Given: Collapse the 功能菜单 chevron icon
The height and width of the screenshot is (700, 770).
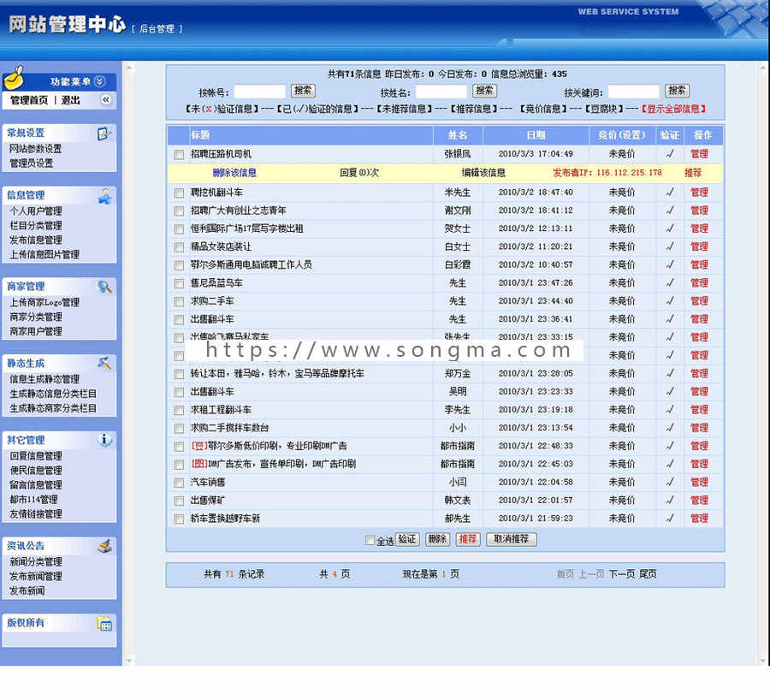Looking at the screenshot, I should (100, 81).
